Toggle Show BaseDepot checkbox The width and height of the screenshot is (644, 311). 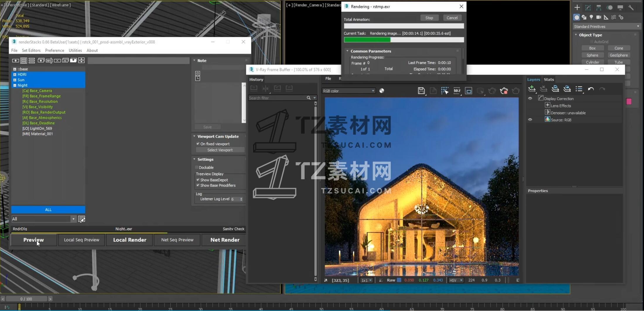coord(198,180)
